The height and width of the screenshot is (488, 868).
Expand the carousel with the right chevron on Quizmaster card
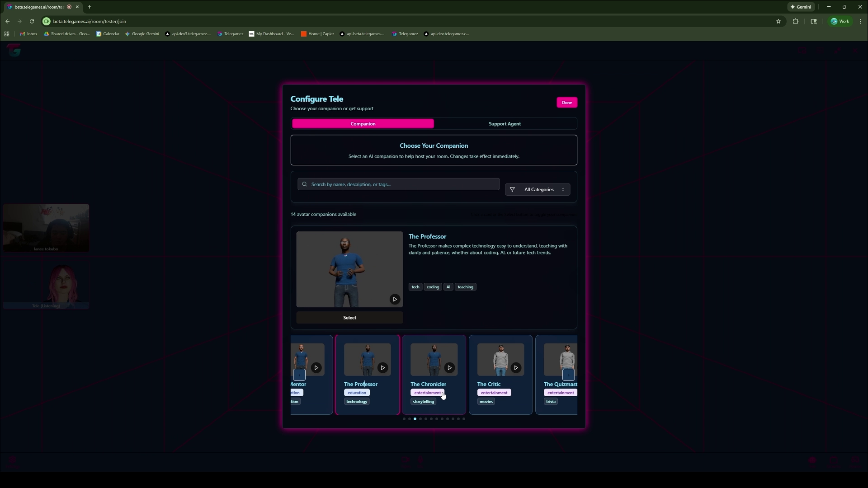tap(568, 375)
